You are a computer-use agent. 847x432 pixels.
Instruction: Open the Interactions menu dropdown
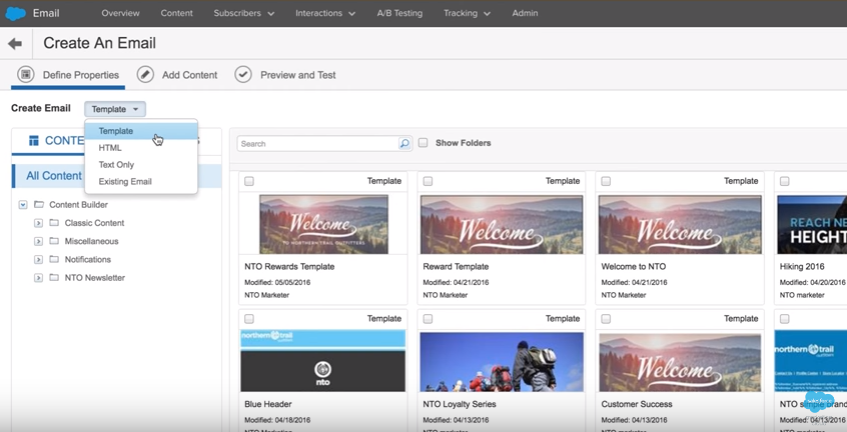click(325, 13)
